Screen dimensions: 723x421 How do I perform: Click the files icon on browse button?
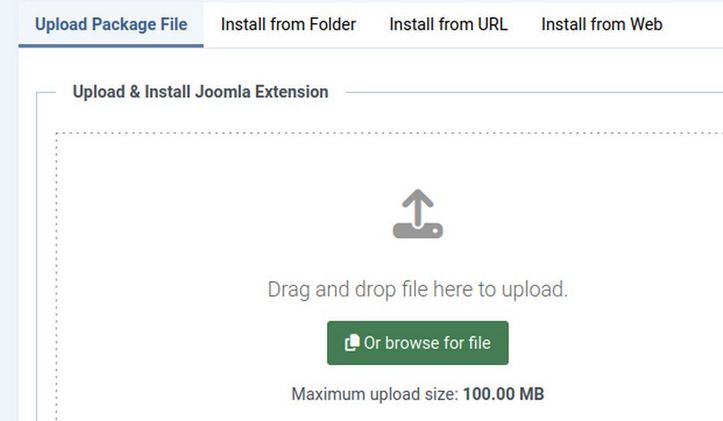351,343
